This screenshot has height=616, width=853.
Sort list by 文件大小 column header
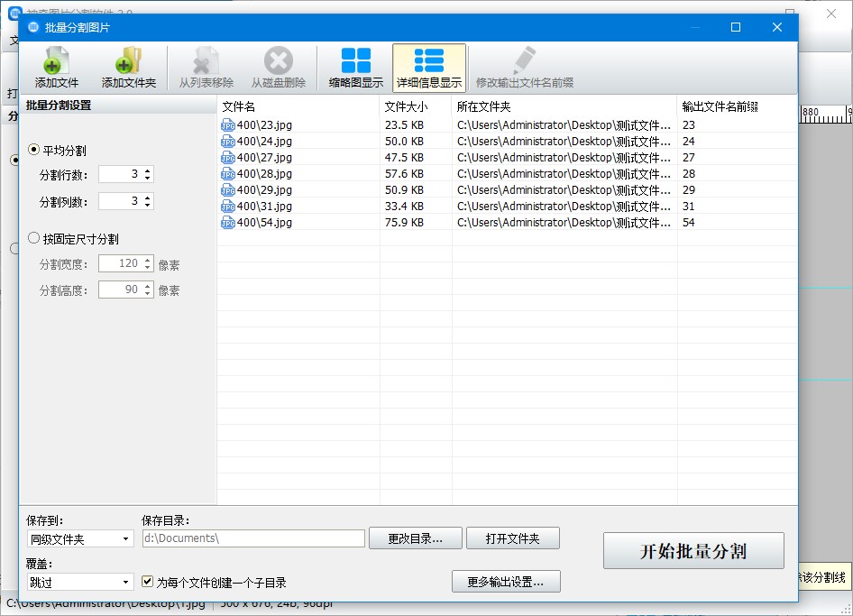[x=415, y=106]
